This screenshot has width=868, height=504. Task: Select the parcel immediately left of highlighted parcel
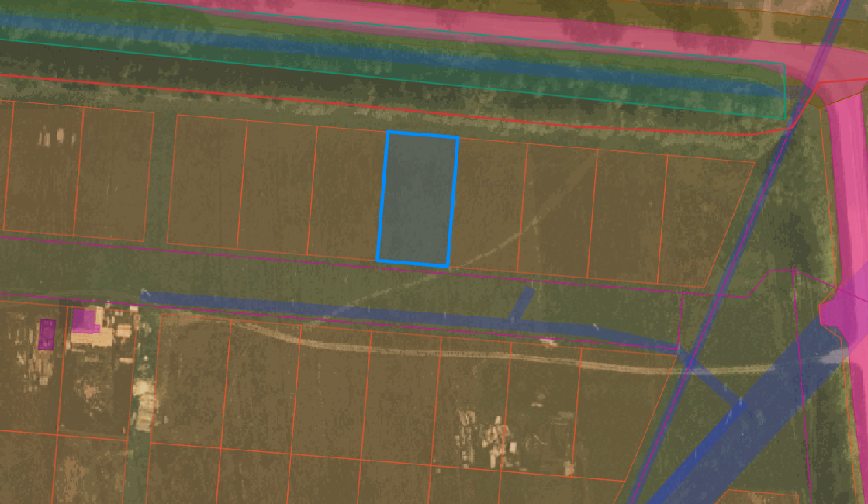click(x=347, y=194)
